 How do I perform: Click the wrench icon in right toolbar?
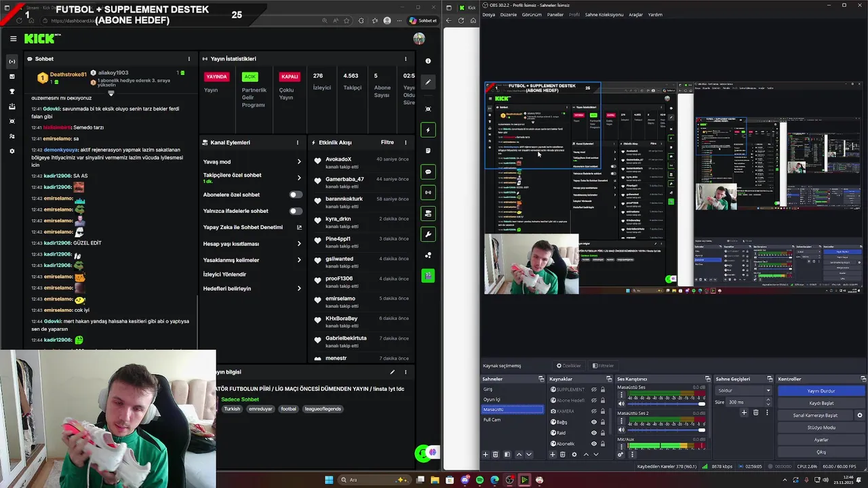pyautogui.click(x=428, y=235)
